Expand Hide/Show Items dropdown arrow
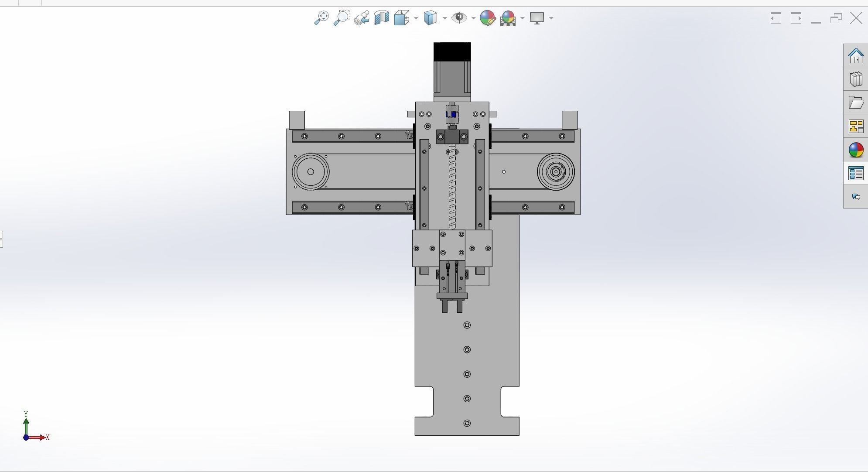This screenshot has height=472, width=868. coord(473,18)
